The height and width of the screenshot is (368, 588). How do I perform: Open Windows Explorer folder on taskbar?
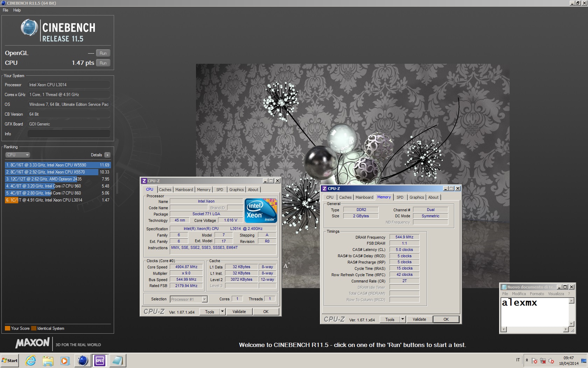coord(48,360)
